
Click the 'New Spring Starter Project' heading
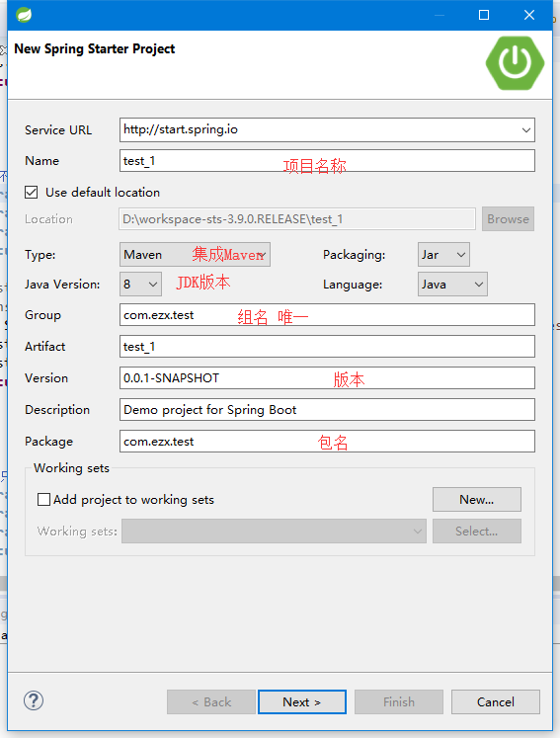tap(95, 49)
